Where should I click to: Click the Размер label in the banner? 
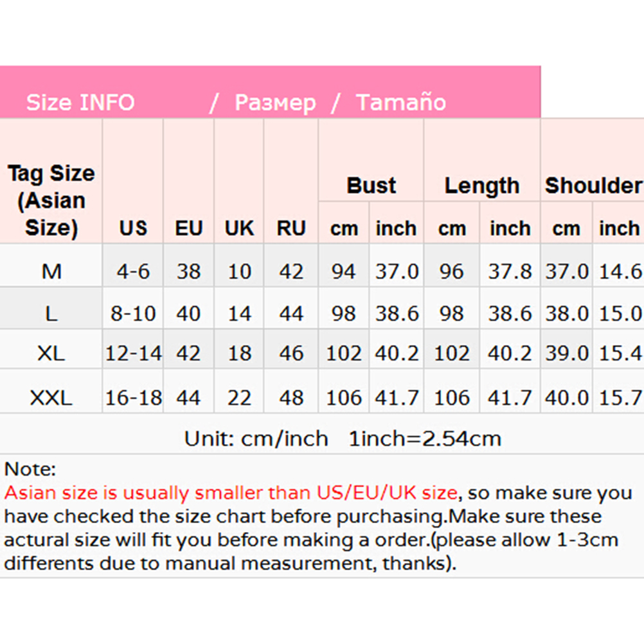click(275, 103)
